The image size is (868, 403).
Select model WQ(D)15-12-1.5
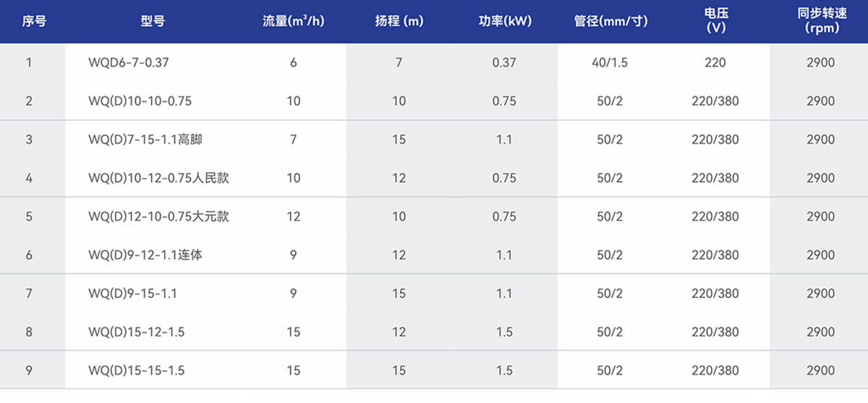[x=136, y=332]
